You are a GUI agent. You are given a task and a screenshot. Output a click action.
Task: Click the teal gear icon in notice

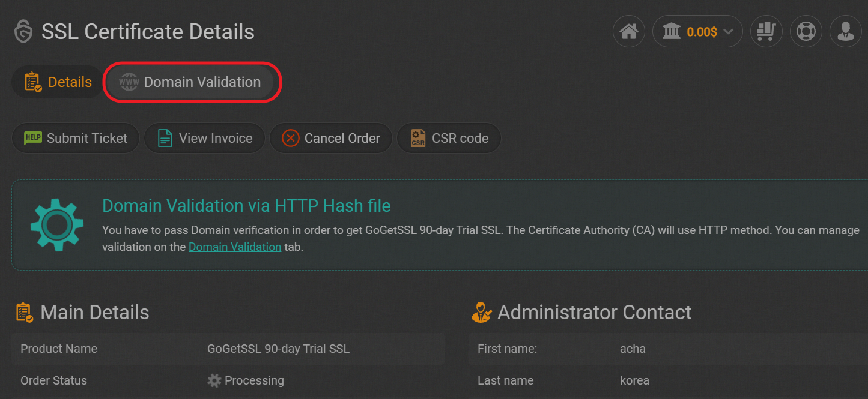tap(57, 224)
